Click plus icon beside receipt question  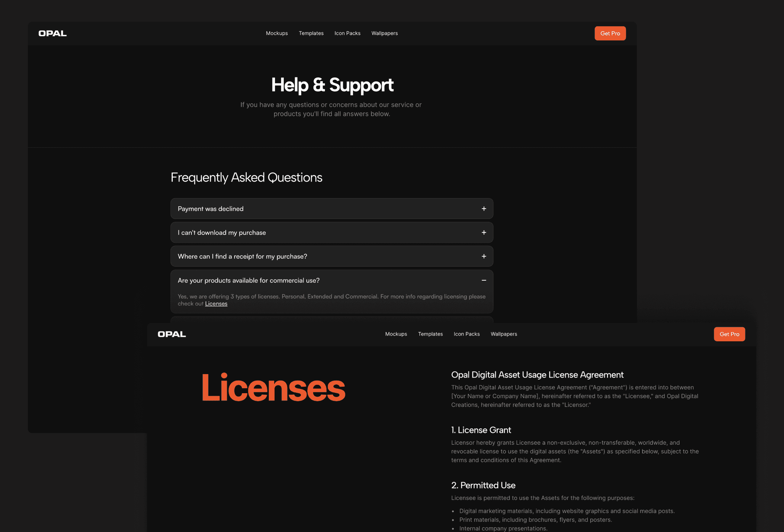tap(484, 256)
